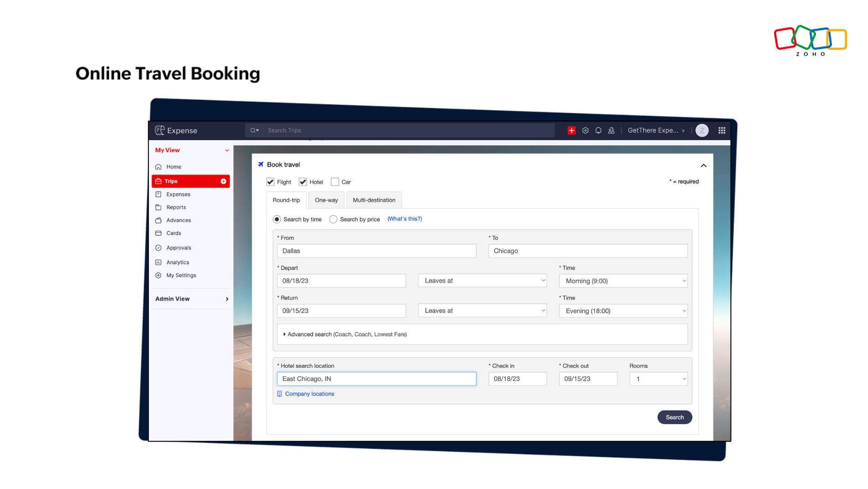Open notifications from the bell icon

point(598,130)
